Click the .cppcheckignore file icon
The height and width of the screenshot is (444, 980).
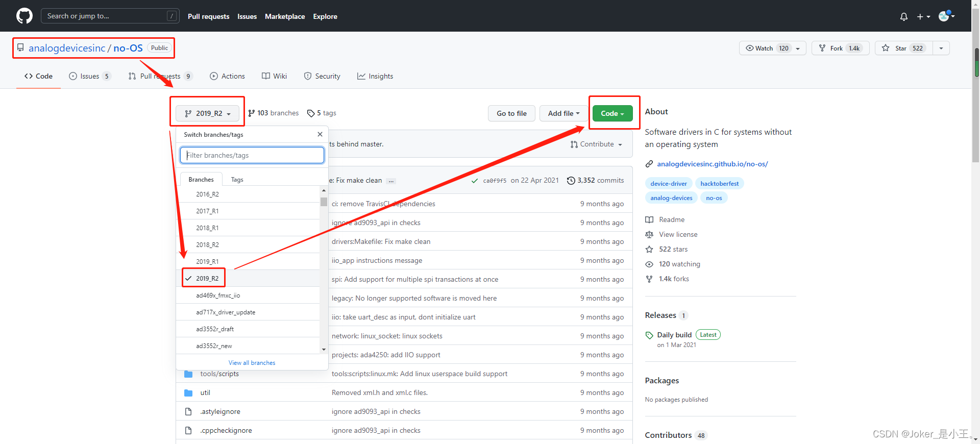coord(188,430)
